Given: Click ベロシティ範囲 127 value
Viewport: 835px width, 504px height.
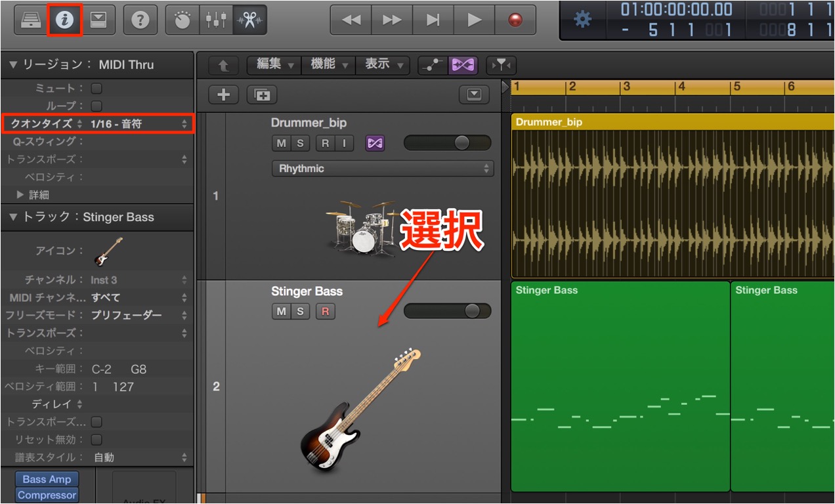Looking at the screenshot, I should pos(123,387).
